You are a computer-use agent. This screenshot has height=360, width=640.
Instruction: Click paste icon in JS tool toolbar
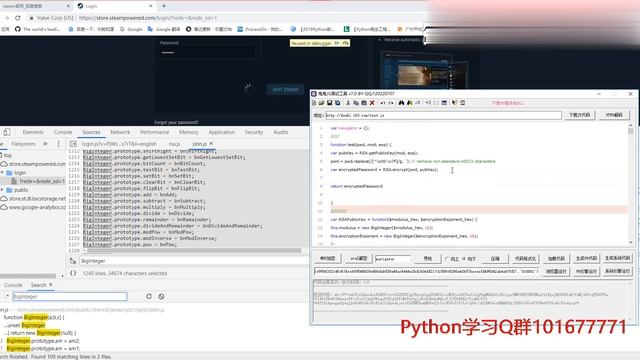coord(364,103)
